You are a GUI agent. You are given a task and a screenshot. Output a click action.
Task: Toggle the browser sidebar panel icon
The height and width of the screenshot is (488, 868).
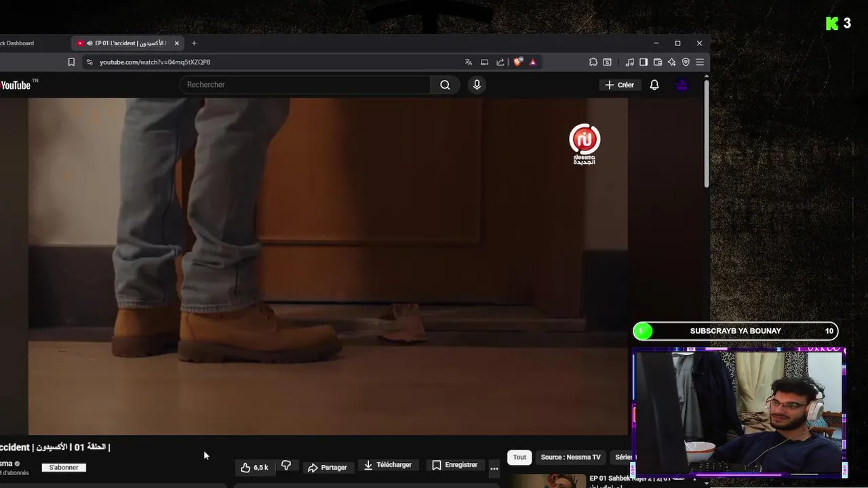point(644,62)
